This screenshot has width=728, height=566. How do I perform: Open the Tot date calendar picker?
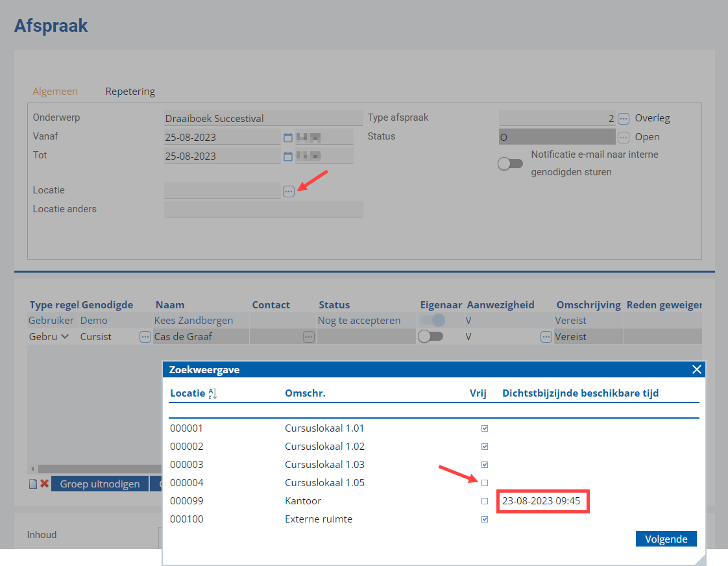tap(288, 156)
